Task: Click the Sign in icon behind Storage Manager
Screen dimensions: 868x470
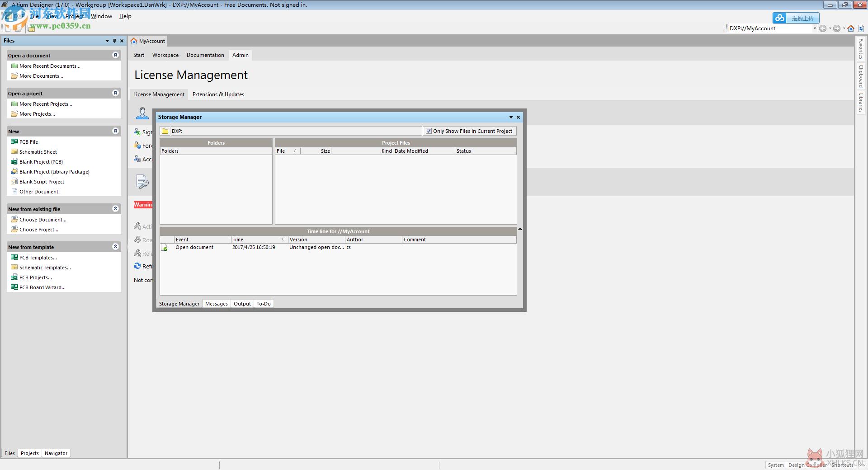Action: pos(137,132)
